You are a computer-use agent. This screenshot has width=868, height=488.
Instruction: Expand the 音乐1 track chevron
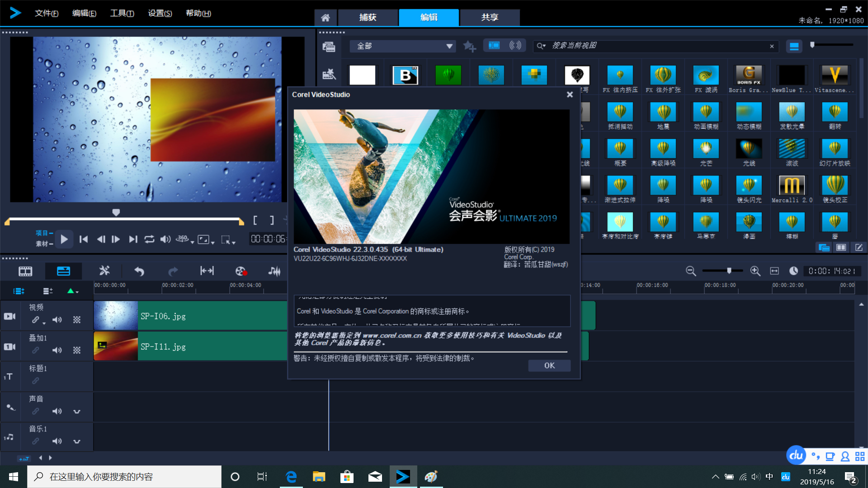coord(77,441)
